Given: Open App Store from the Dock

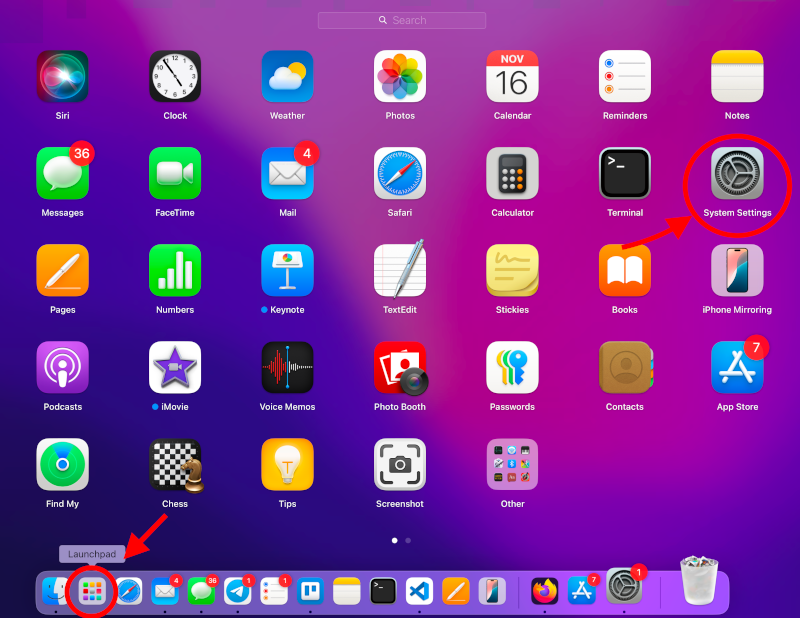Looking at the screenshot, I should pyautogui.click(x=582, y=591).
